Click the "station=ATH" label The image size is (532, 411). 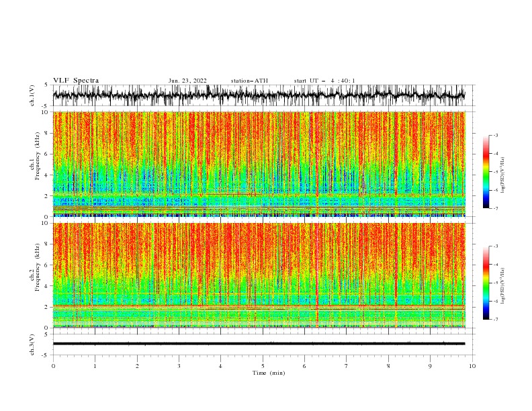249,81
